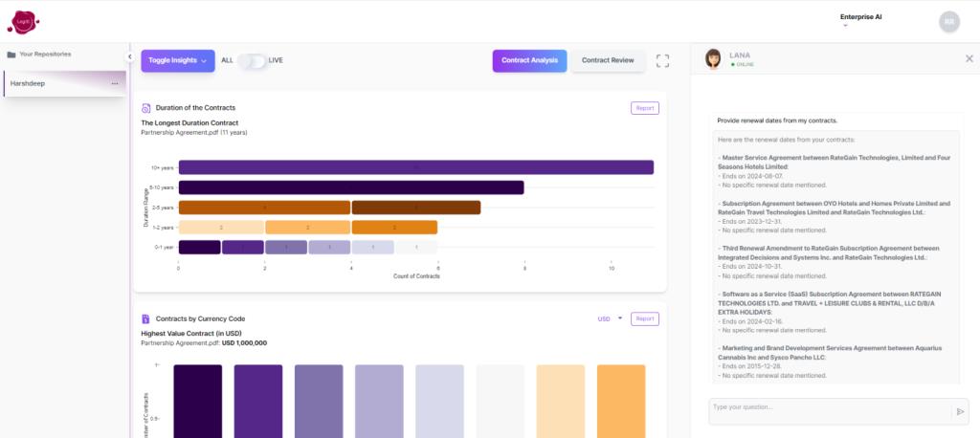980x438 pixels.
Task: Click Report button for Duration of Contracts
Action: pos(645,108)
